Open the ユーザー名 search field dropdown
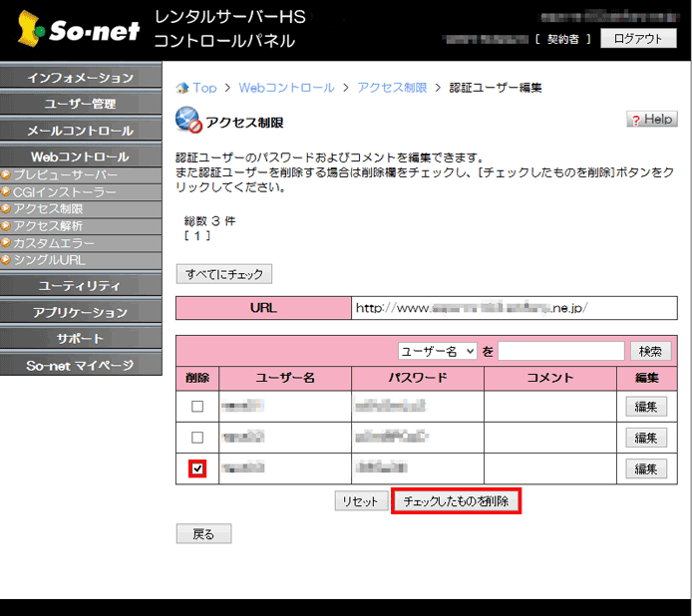Image resolution: width=692 pixels, height=616 pixels. (438, 351)
